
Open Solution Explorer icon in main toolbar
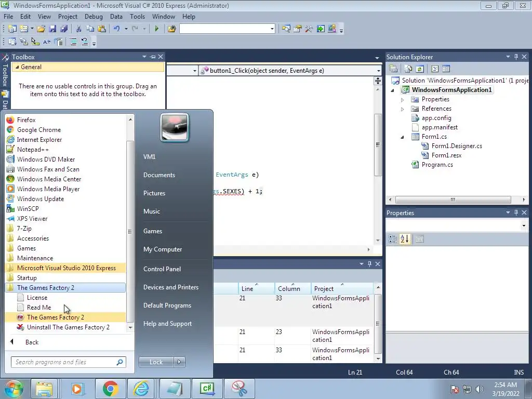pos(286,29)
